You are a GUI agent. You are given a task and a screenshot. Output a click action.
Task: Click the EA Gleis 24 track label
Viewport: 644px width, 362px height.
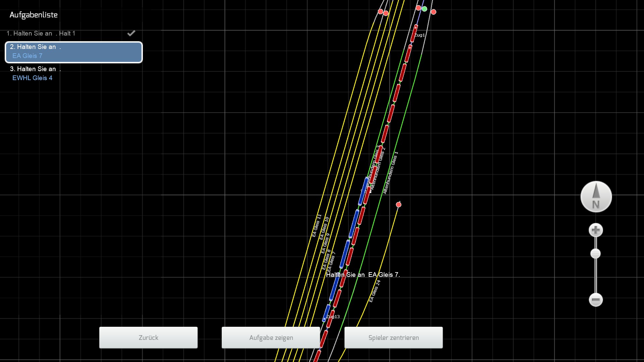375,291
